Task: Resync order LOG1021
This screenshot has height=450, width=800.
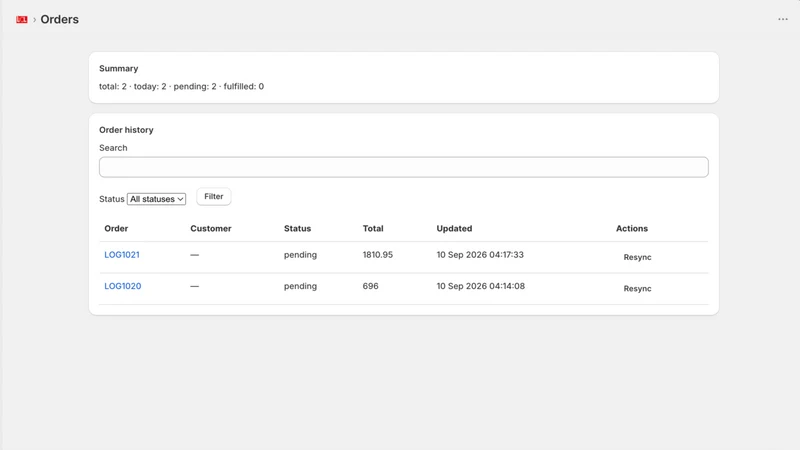Action: pos(637,257)
